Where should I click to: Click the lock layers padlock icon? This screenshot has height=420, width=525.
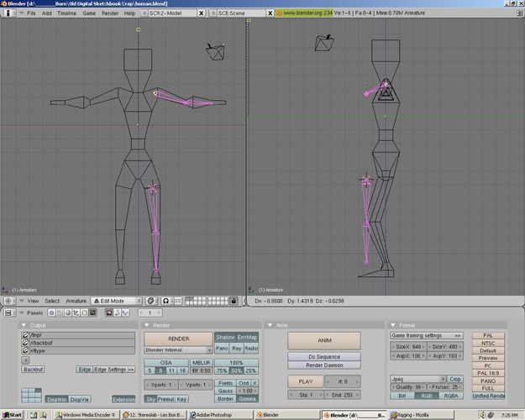[x=234, y=301]
